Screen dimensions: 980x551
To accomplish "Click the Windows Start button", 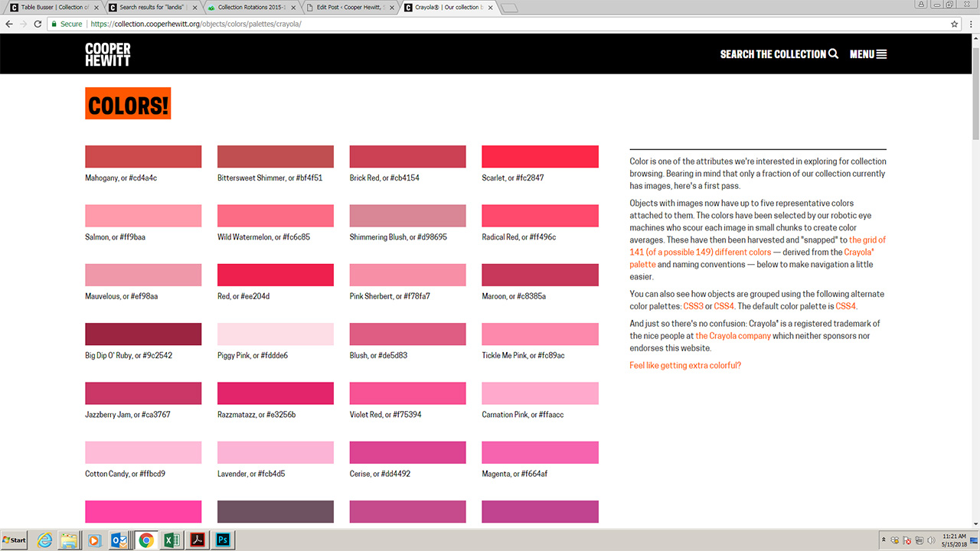I will click(14, 540).
